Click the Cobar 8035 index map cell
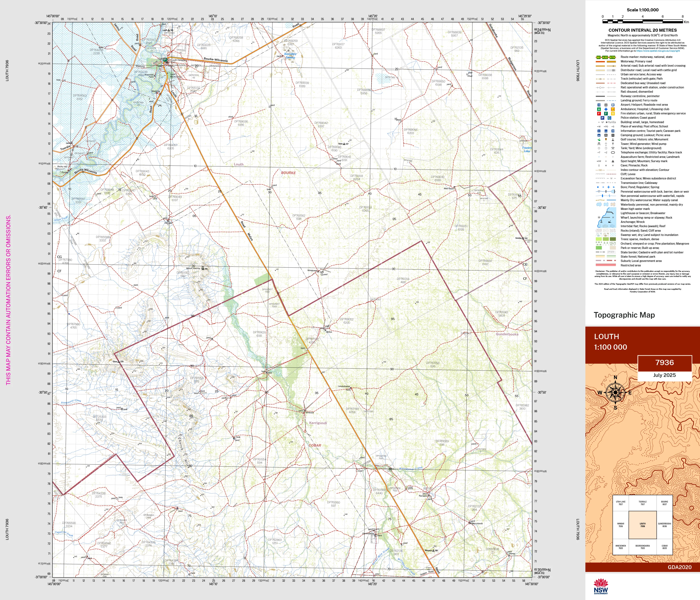This screenshot has height=600, width=700. click(664, 547)
